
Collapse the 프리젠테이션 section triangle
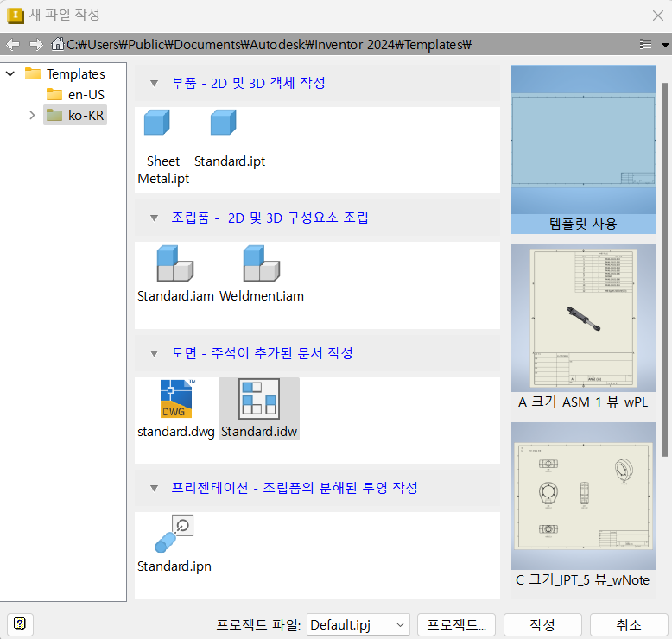tap(155, 488)
